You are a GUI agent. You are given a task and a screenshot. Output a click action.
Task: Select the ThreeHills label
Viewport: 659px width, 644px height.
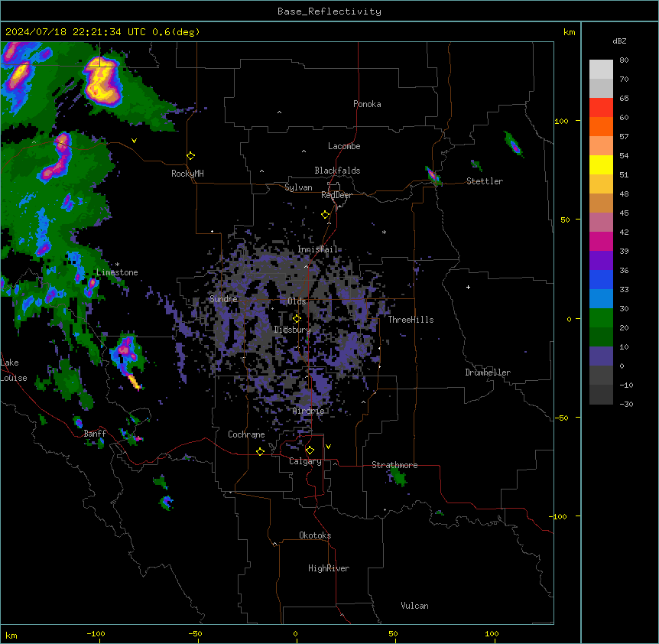coord(411,320)
